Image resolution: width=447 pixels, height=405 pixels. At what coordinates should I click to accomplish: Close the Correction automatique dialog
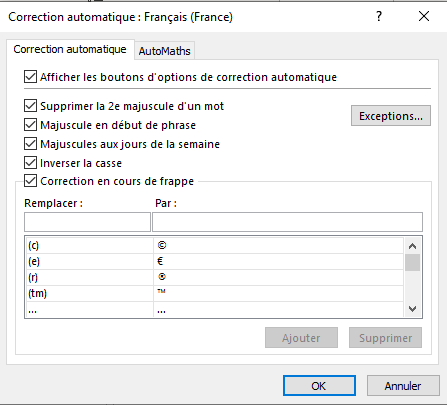coord(424,16)
